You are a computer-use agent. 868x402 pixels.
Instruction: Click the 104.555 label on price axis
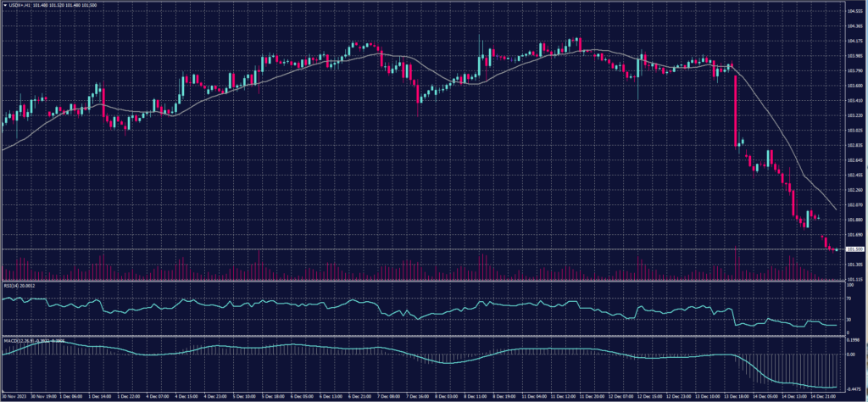click(854, 11)
